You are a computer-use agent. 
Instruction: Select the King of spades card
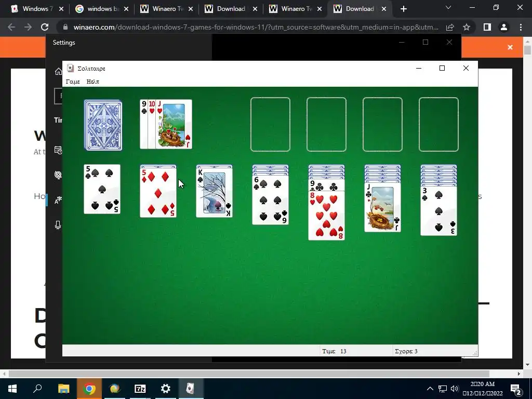215,192
